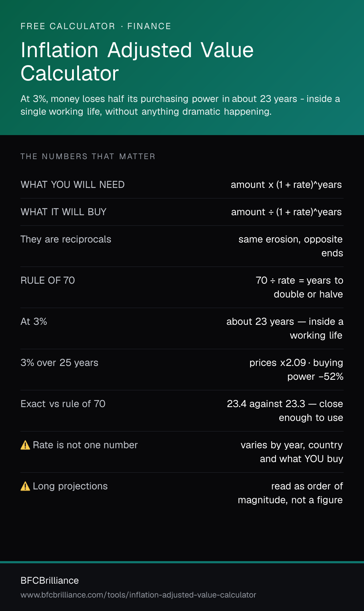Image resolution: width=364 pixels, height=611 pixels.
Task: Select the WHAT IT WILL BUY row label
Action: (64, 212)
